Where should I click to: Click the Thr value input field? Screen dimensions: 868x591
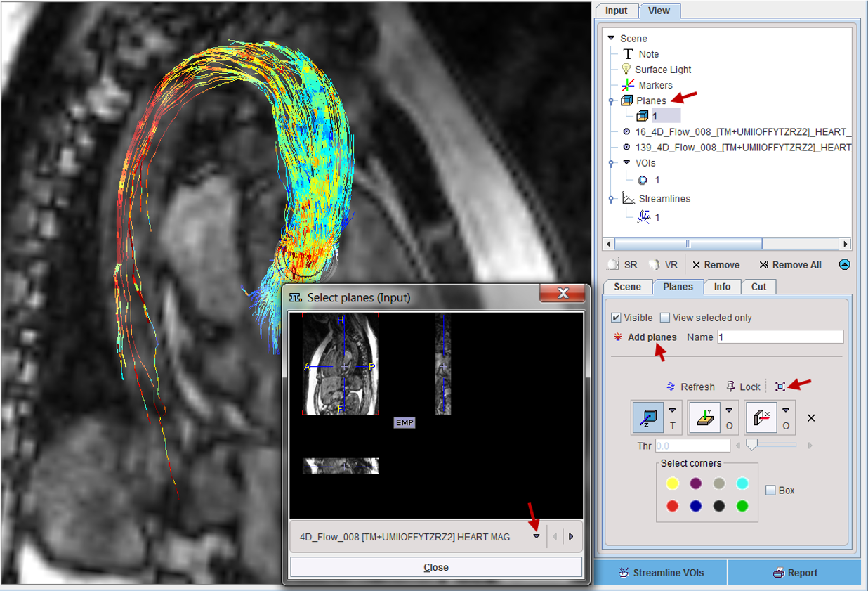[x=692, y=446]
